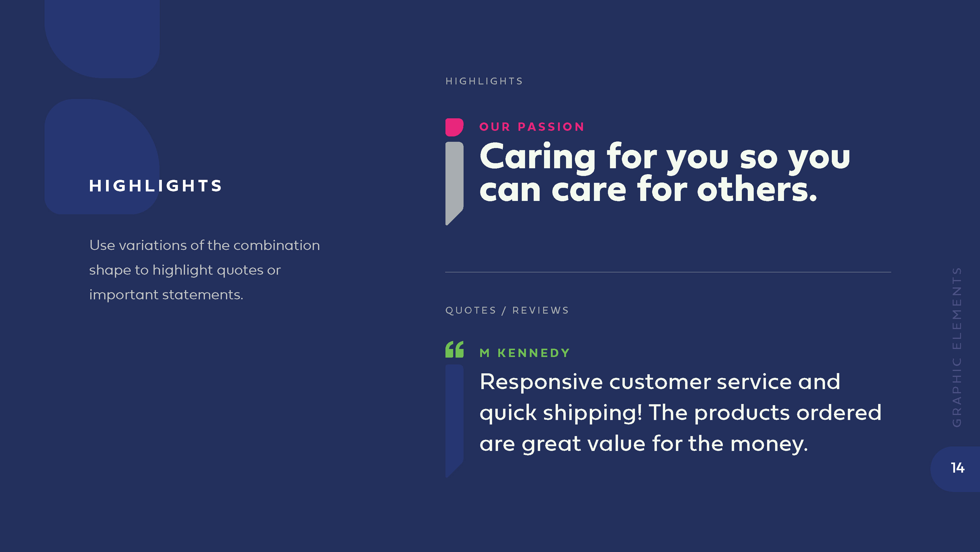This screenshot has height=552, width=980.
Task: Click the blue vertical quote bar
Action: tap(454, 421)
